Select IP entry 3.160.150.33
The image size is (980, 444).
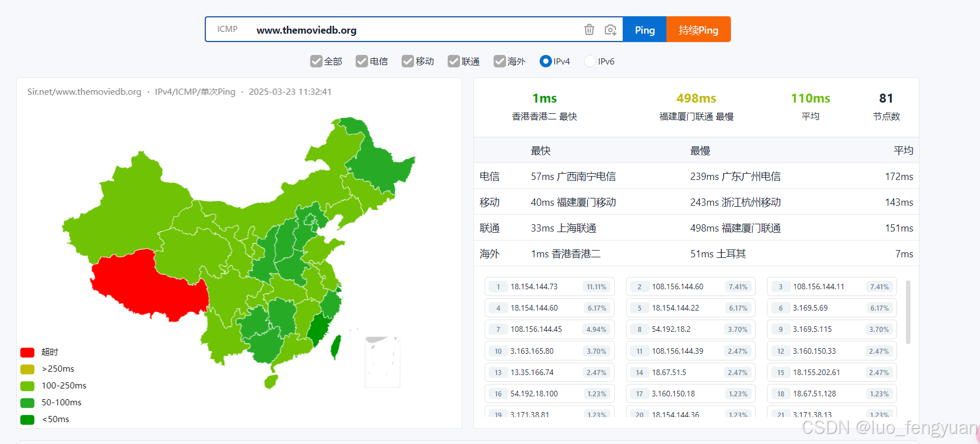[832, 351]
